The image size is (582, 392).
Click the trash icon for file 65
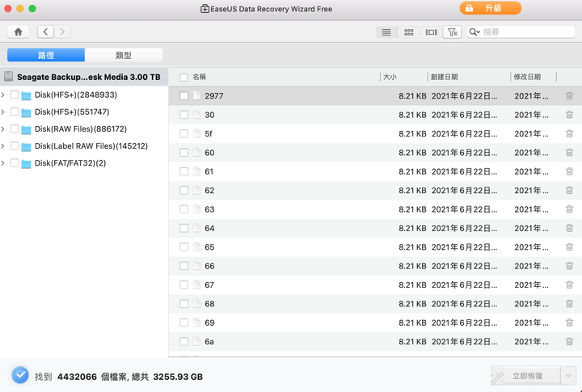tap(569, 247)
